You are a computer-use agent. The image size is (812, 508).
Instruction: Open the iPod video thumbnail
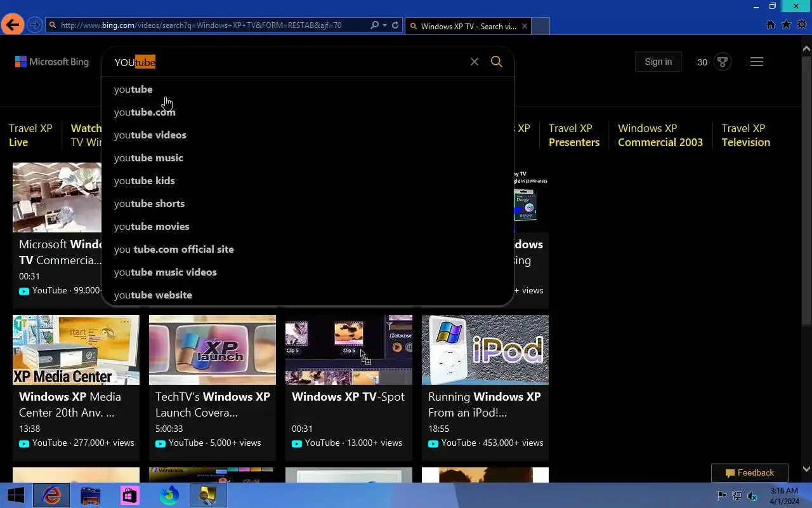(x=485, y=350)
